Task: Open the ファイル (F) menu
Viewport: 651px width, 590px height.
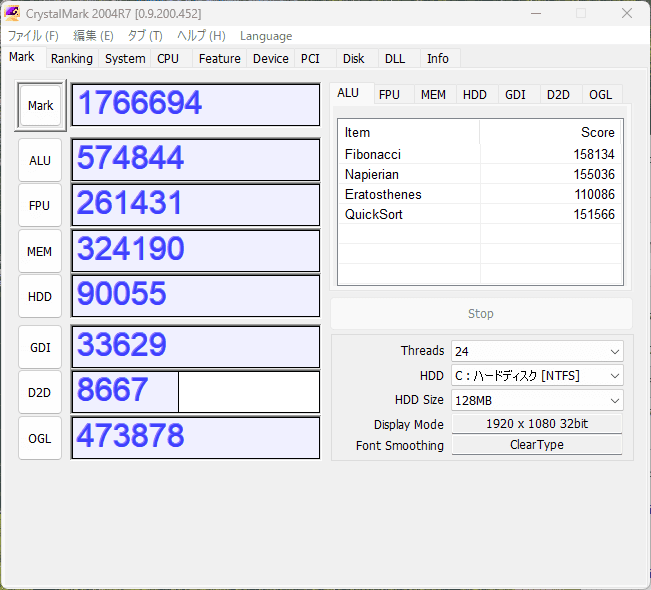Action: click(33, 36)
